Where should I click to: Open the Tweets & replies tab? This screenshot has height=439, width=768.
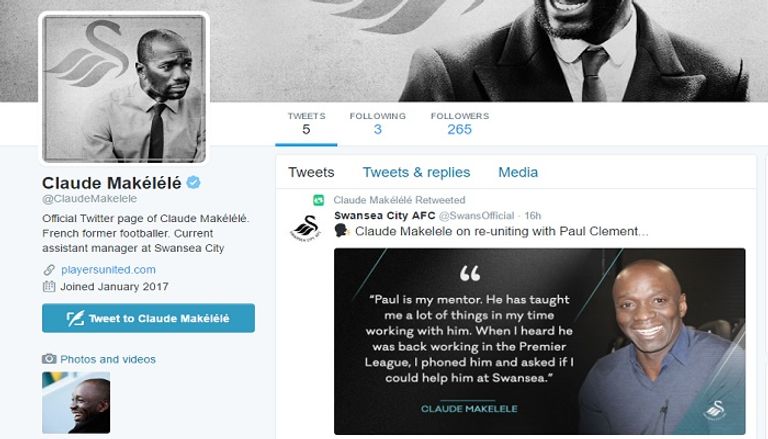coord(416,172)
